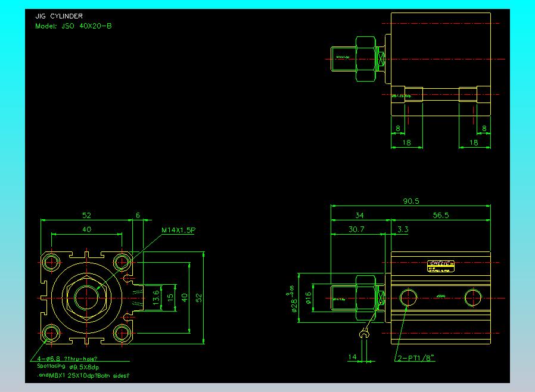Click the 4-ø6.8 Thru-hole note
The width and height of the screenshot is (535, 392).
tap(67, 359)
